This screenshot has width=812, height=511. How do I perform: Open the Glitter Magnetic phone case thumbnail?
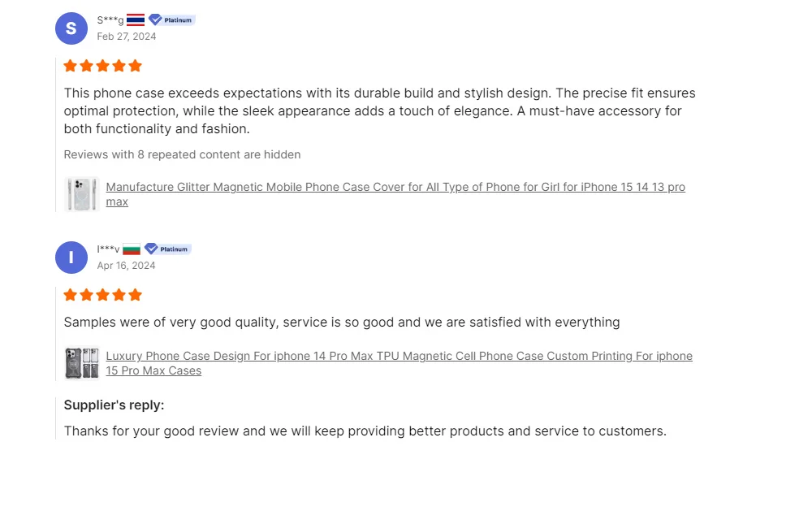[82, 194]
